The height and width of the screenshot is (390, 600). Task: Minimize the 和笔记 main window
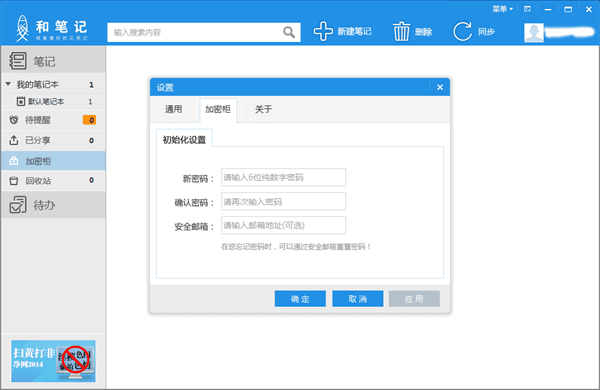click(x=548, y=9)
